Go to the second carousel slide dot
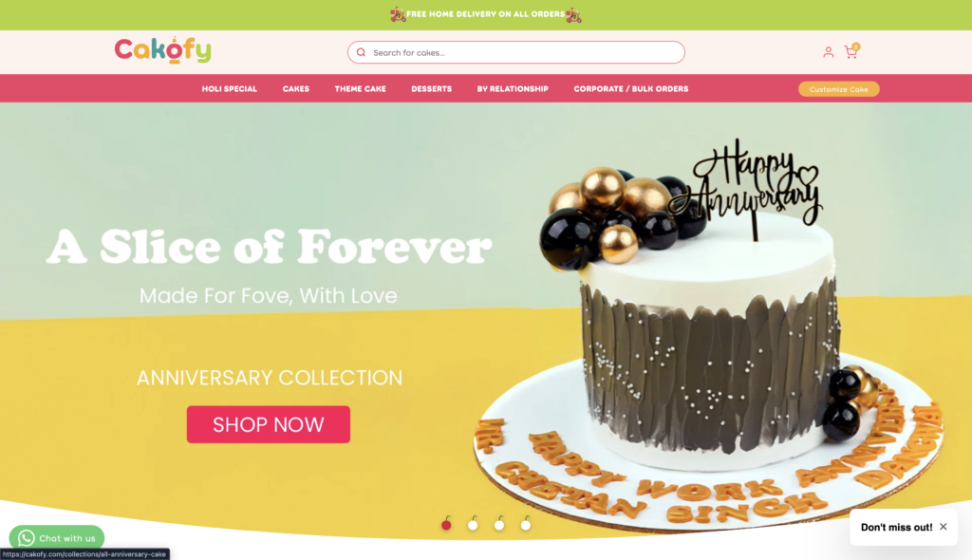The width and height of the screenshot is (972, 560). (473, 524)
